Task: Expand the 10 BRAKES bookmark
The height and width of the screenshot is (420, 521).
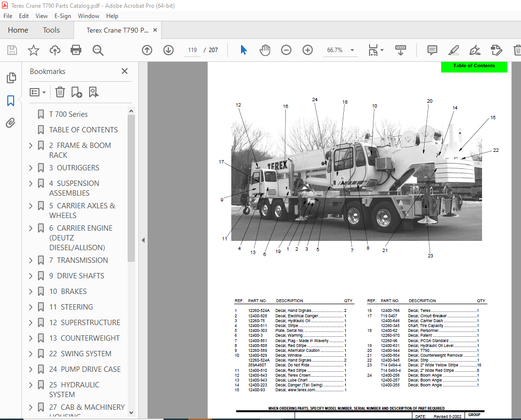Action: 31,292
